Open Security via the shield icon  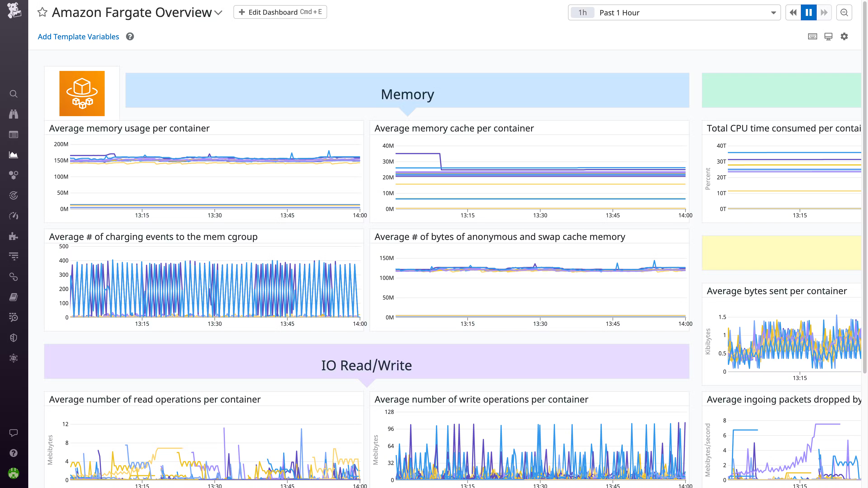[14, 338]
